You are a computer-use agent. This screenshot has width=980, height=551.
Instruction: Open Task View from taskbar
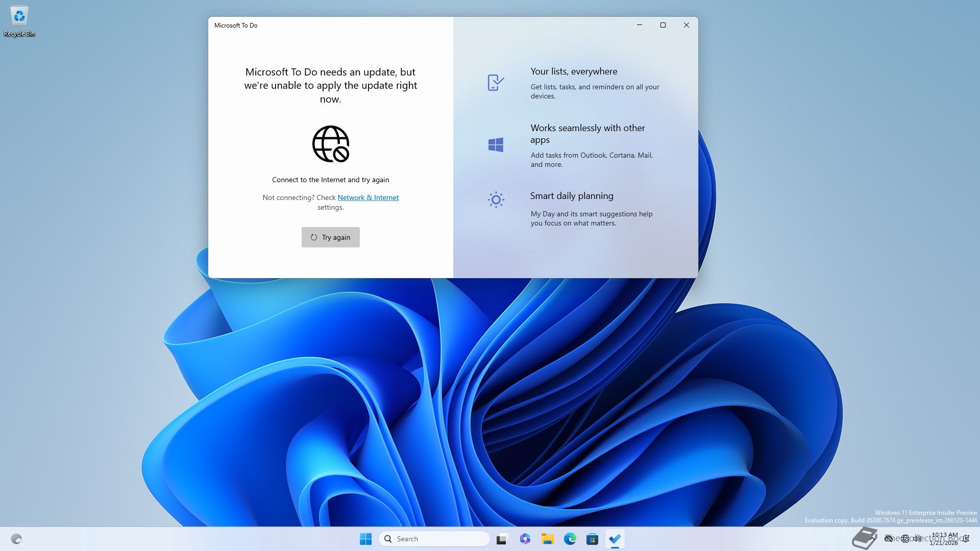[x=502, y=539]
